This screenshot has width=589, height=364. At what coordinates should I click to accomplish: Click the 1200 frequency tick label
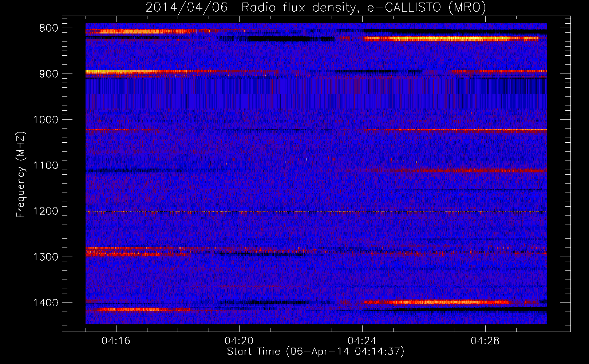click(46, 211)
